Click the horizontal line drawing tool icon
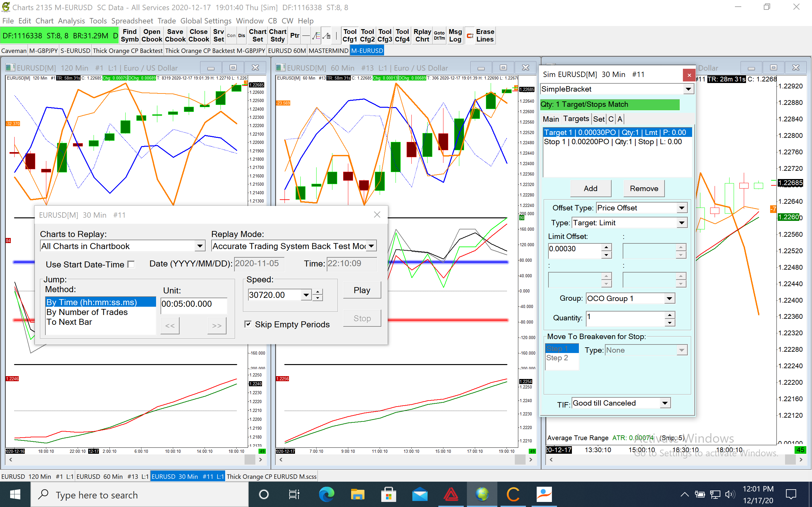812x507 pixels. (x=306, y=35)
